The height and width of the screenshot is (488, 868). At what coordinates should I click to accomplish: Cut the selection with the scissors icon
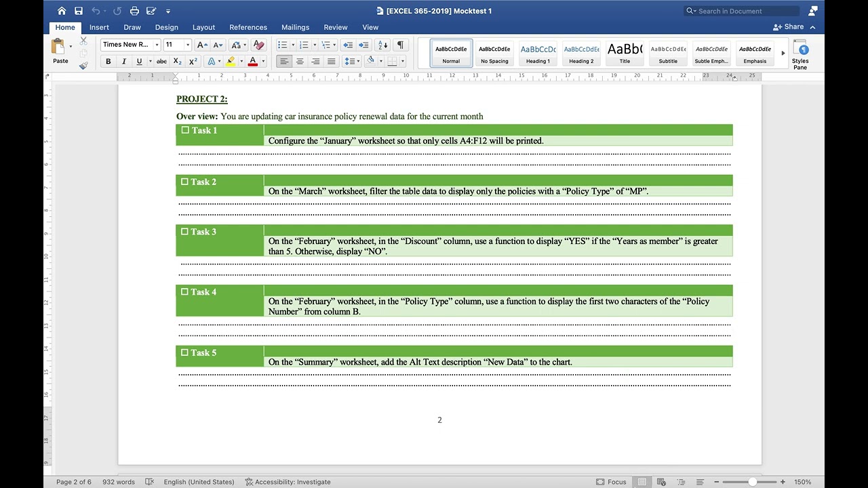coord(83,41)
